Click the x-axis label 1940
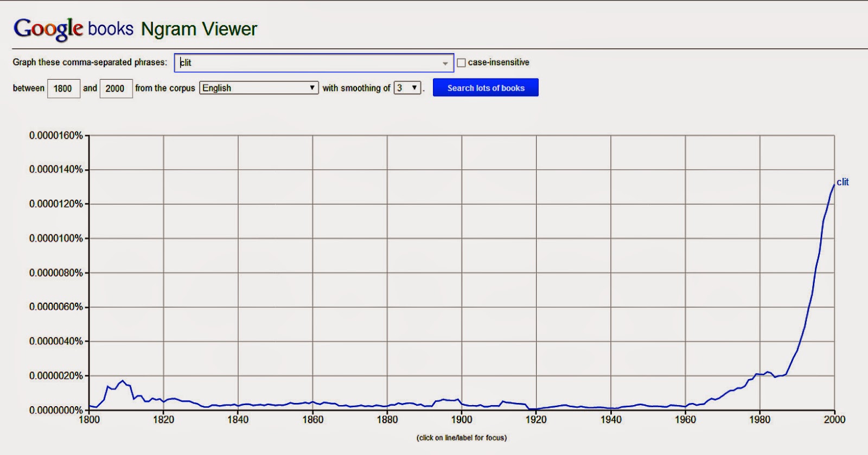The height and width of the screenshot is (455, 868). 611,419
